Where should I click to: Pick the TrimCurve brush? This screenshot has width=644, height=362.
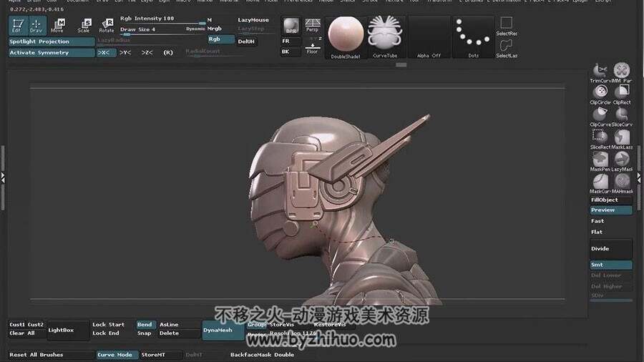pyautogui.click(x=600, y=73)
